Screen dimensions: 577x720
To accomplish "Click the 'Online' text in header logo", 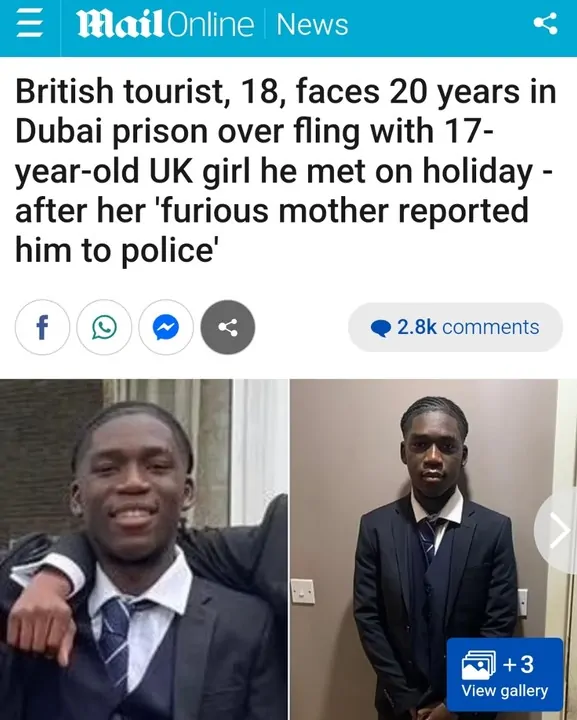I will point(210,25).
